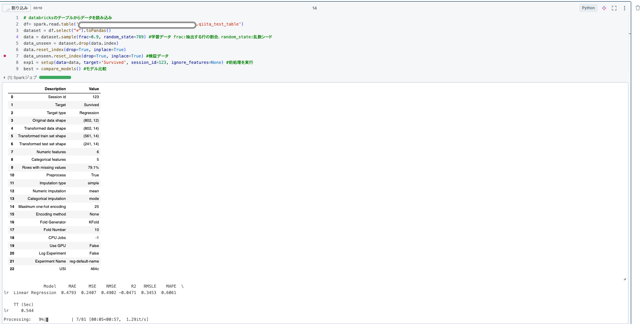The width and height of the screenshot is (644, 324).
Task: Select the 'Numeric imputation' row label
Action: (49, 191)
